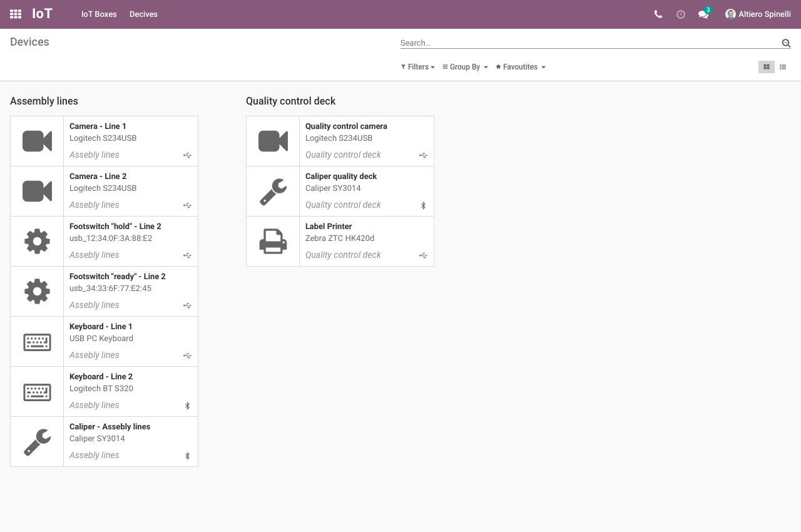Click the gear icon for Footswitch "hold" - Line 2
801x532 pixels.
click(37, 241)
